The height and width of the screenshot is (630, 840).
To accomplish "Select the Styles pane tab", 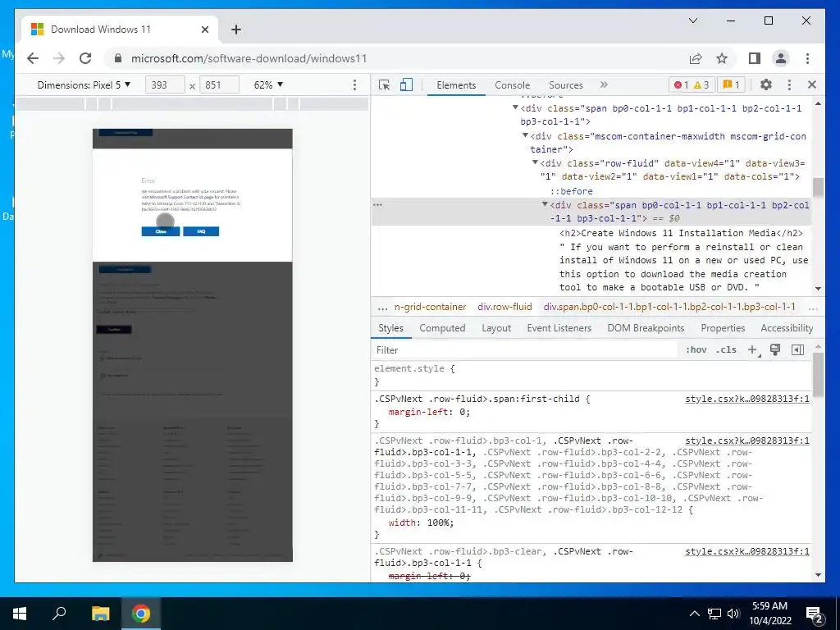I will pyautogui.click(x=390, y=328).
